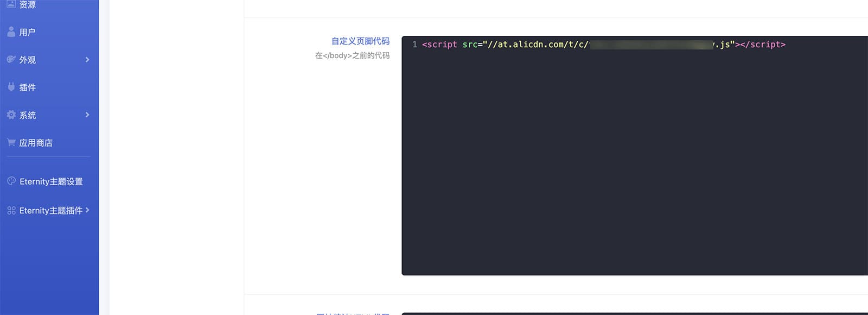
Task: Expand the Eternity主题插件 chevron
Action: pyautogui.click(x=87, y=210)
